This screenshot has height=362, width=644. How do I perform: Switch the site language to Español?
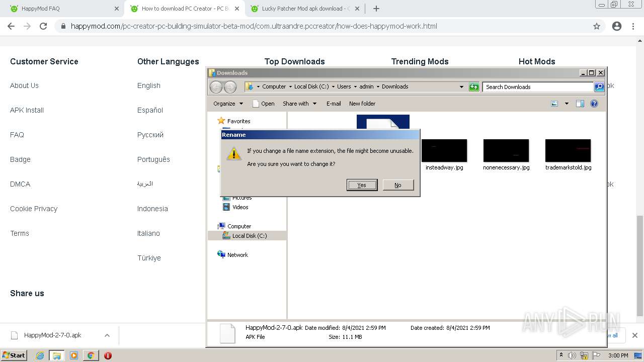[x=150, y=110]
